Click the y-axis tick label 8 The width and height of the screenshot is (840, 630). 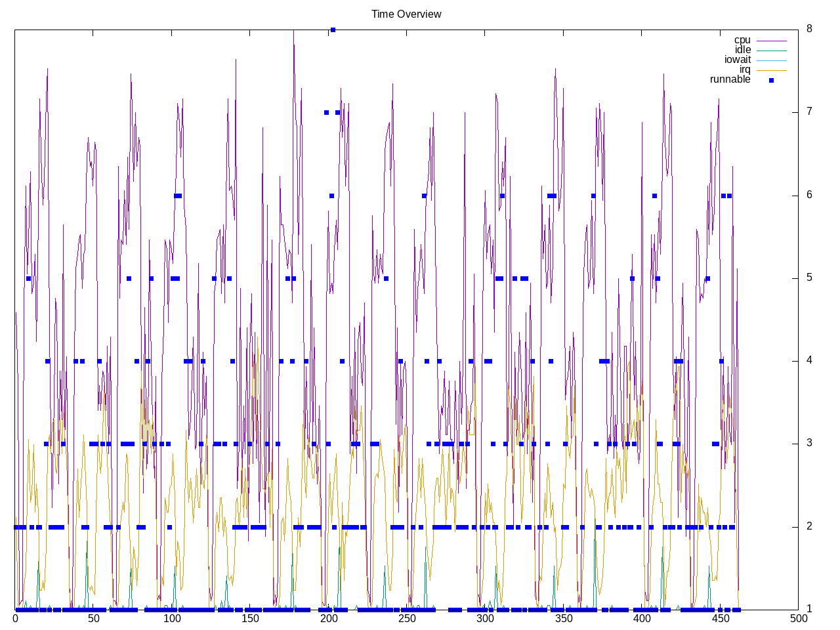pyautogui.click(x=809, y=29)
